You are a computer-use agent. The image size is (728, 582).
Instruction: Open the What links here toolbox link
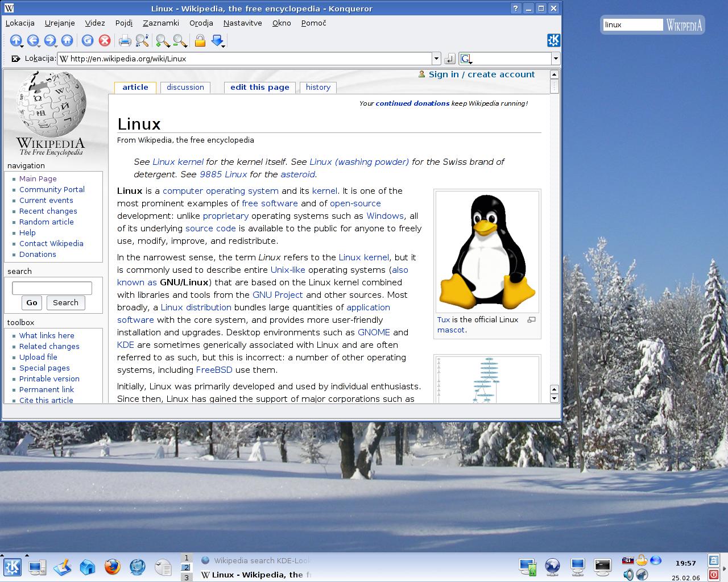pyautogui.click(x=47, y=335)
